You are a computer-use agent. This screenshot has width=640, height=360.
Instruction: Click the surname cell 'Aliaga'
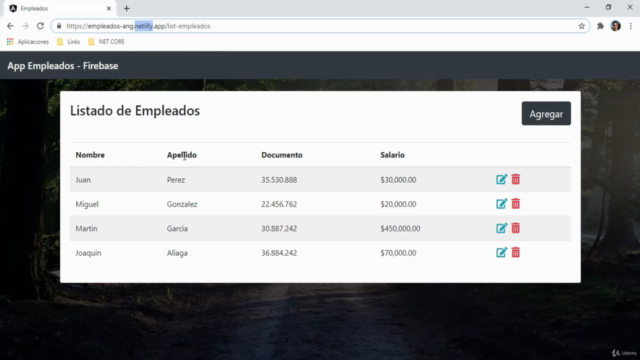coord(177,253)
